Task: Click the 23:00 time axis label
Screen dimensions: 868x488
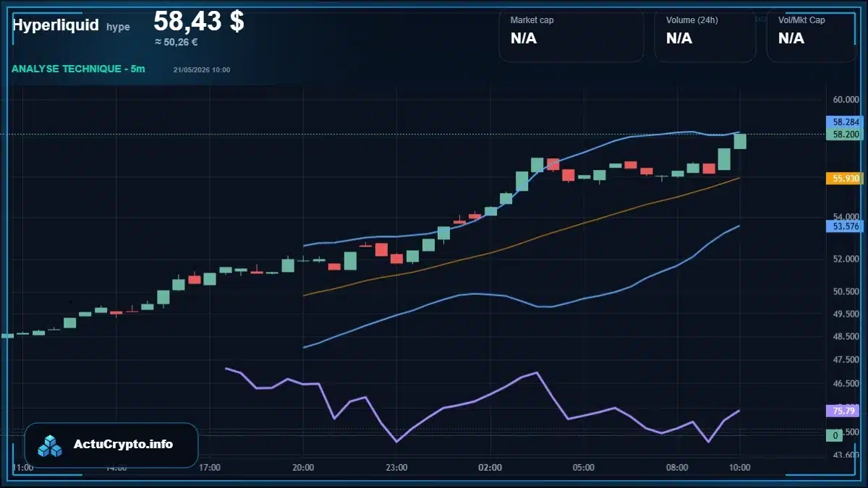Action: [x=397, y=468]
